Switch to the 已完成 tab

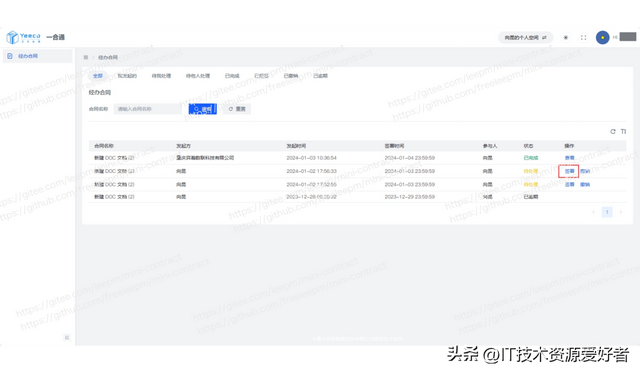pyautogui.click(x=232, y=76)
